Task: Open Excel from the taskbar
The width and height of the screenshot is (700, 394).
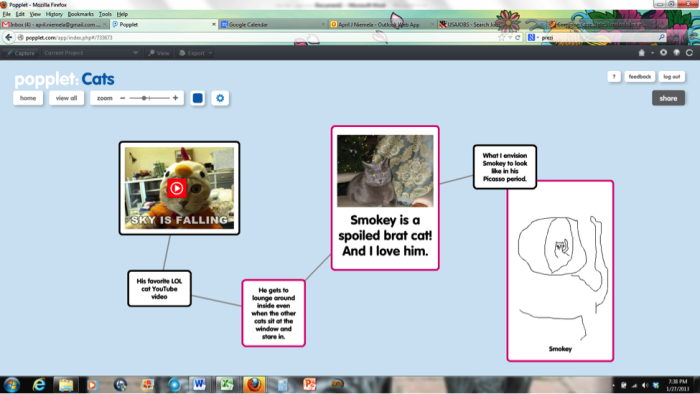Action: point(226,384)
